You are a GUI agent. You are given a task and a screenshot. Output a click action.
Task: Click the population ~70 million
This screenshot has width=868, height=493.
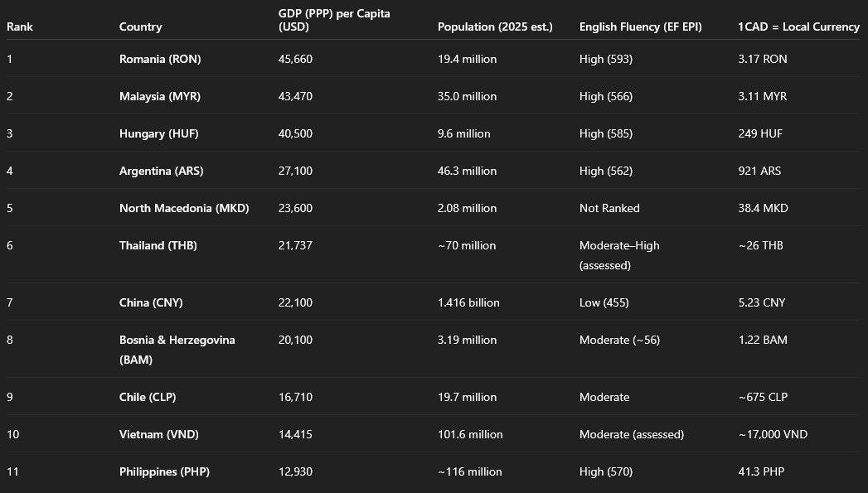(x=467, y=245)
